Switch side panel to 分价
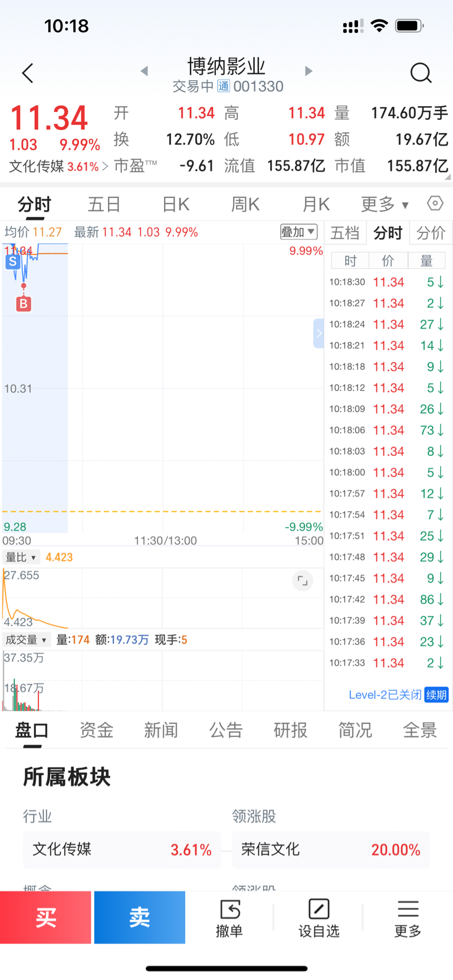Screen dimensions: 453x980 coord(431,233)
